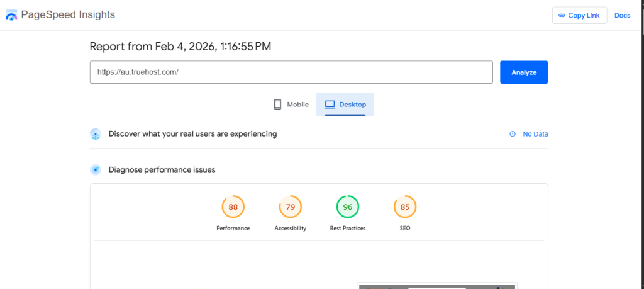
Task: Open the Performance score gauge 88
Action: [233, 207]
